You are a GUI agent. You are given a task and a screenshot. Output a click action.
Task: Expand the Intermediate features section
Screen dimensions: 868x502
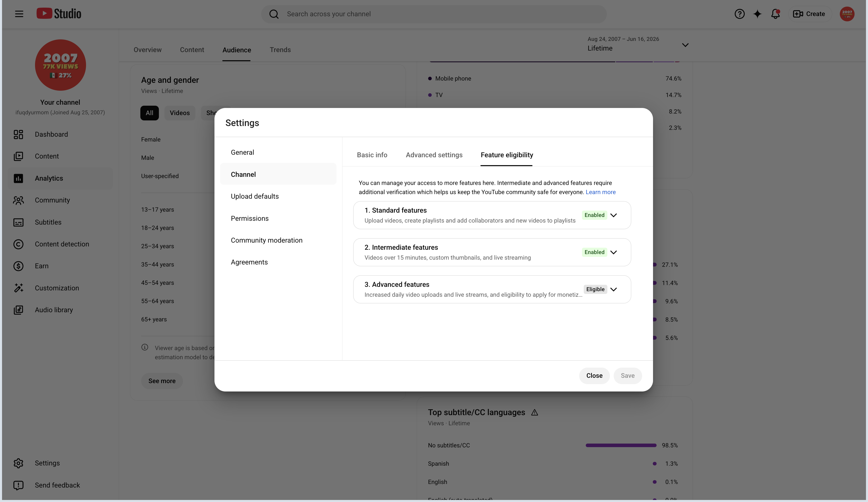(613, 252)
